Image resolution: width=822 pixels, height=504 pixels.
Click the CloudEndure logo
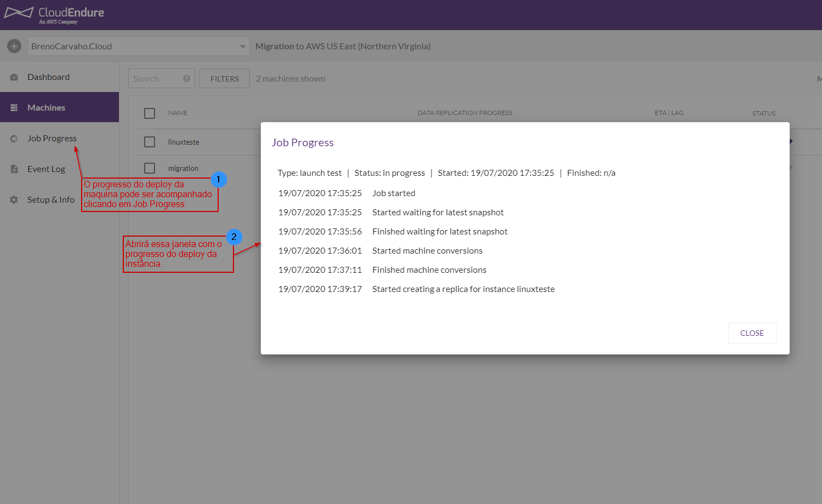[54, 14]
